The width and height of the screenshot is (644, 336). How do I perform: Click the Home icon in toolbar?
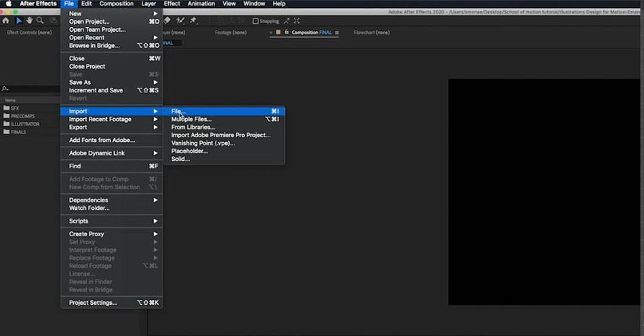(x=5, y=20)
